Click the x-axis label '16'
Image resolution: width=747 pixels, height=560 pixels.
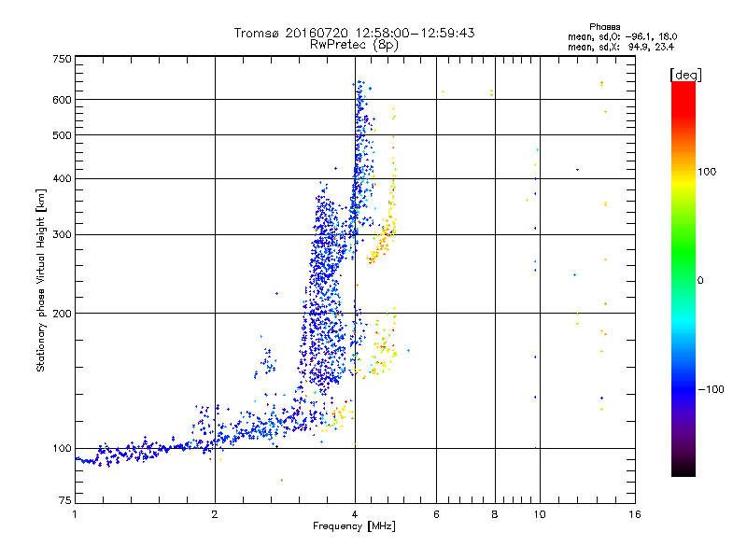[635, 514]
